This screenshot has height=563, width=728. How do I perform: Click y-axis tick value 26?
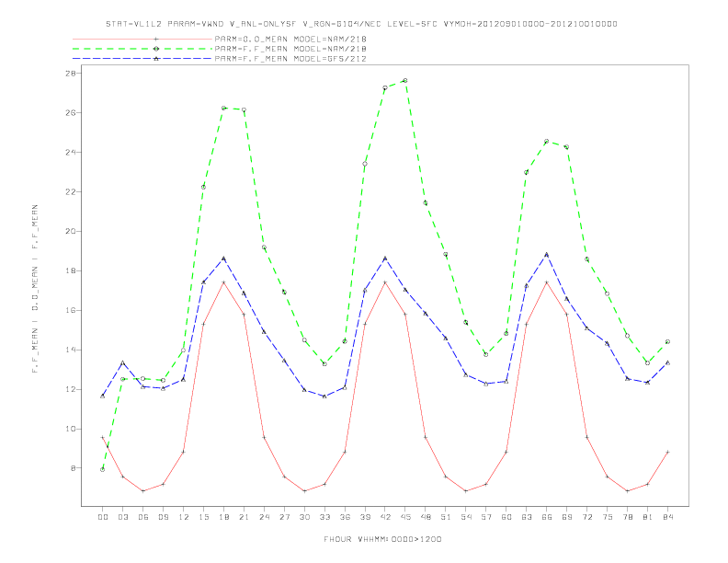click(71, 113)
